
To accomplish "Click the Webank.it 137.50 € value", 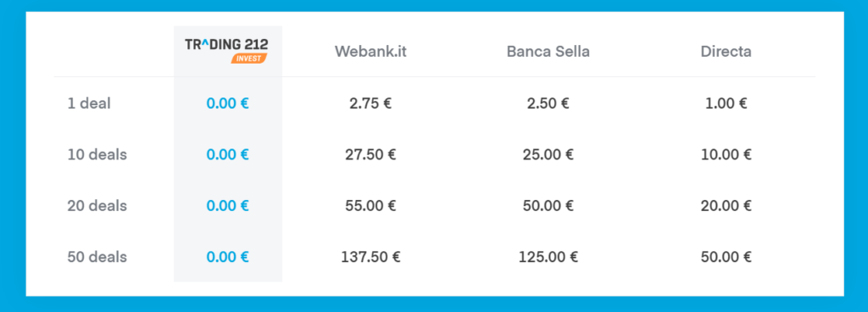I will (370, 257).
